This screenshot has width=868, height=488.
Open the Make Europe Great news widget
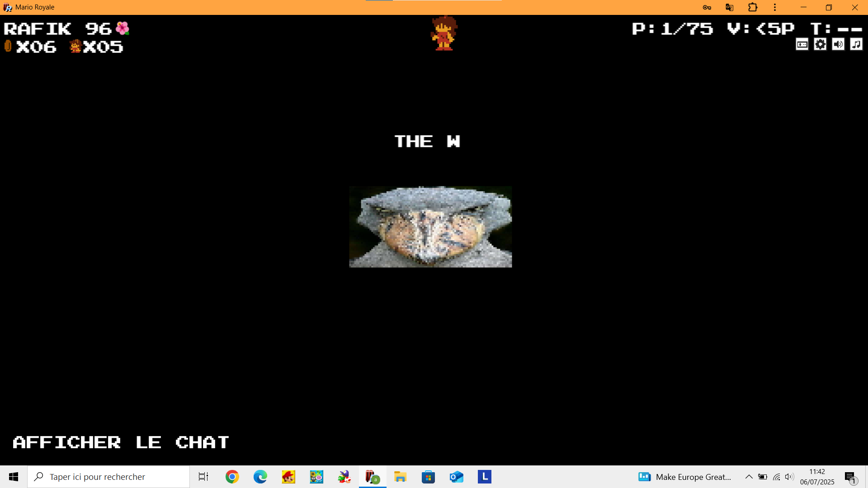click(684, 477)
